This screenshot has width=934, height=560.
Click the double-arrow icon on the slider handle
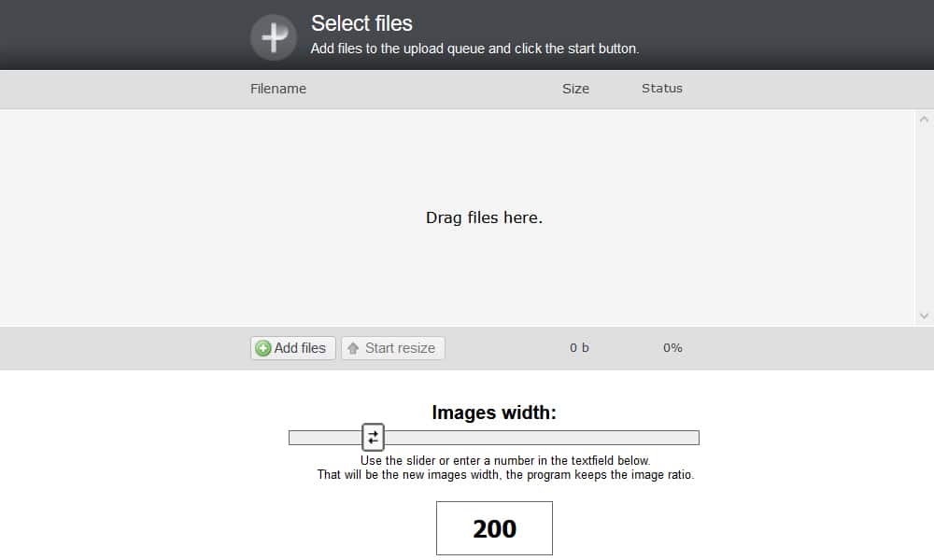(x=373, y=436)
